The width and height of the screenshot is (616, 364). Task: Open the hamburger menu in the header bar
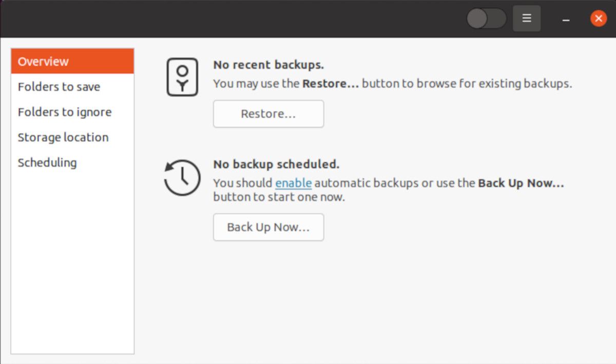tap(526, 18)
